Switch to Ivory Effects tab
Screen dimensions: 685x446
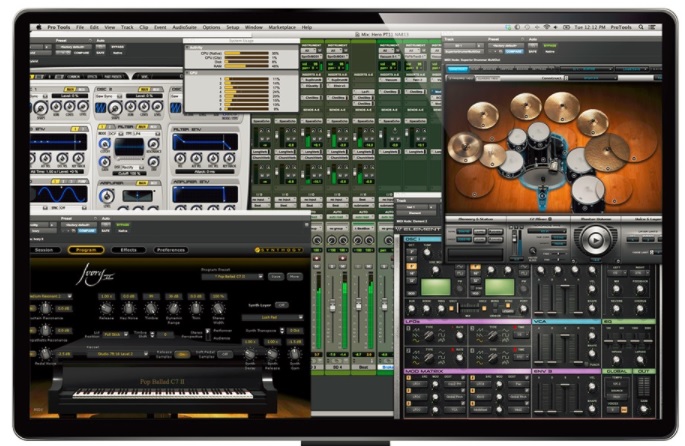[x=128, y=250]
